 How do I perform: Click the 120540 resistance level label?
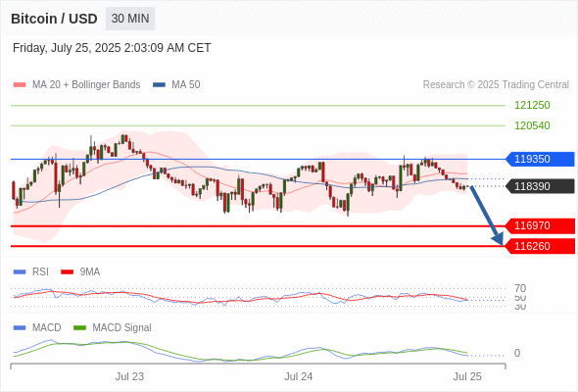click(532, 125)
